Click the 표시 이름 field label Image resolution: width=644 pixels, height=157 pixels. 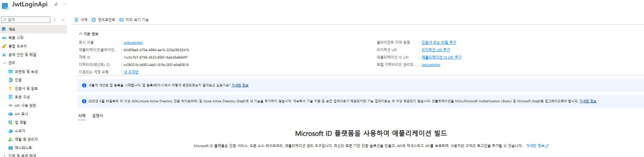[x=86, y=42]
